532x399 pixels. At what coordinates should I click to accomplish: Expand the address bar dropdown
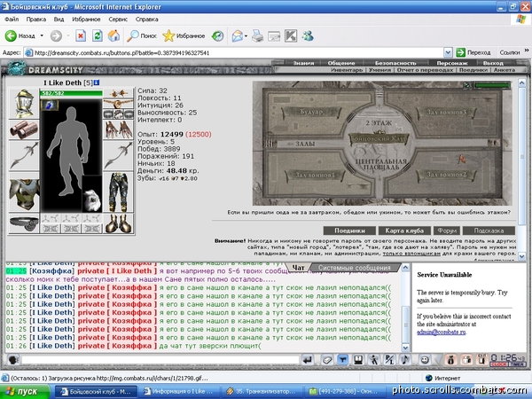(448, 52)
